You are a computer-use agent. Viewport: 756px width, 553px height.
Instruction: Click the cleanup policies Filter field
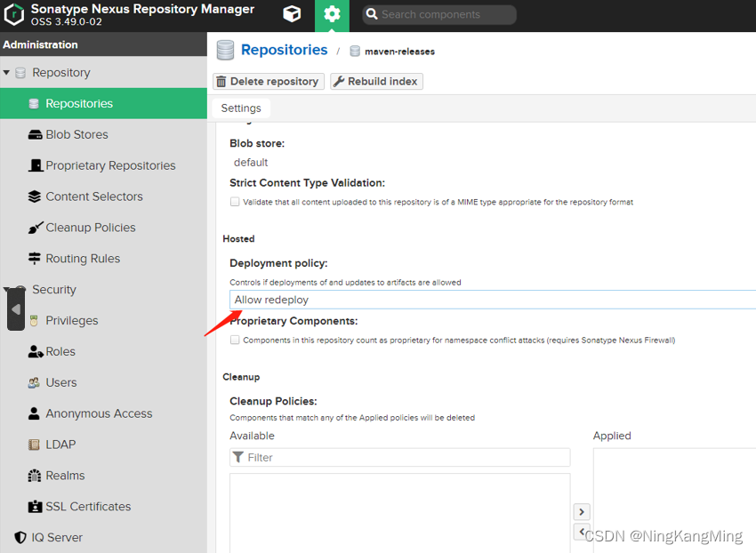[x=400, y=457]
